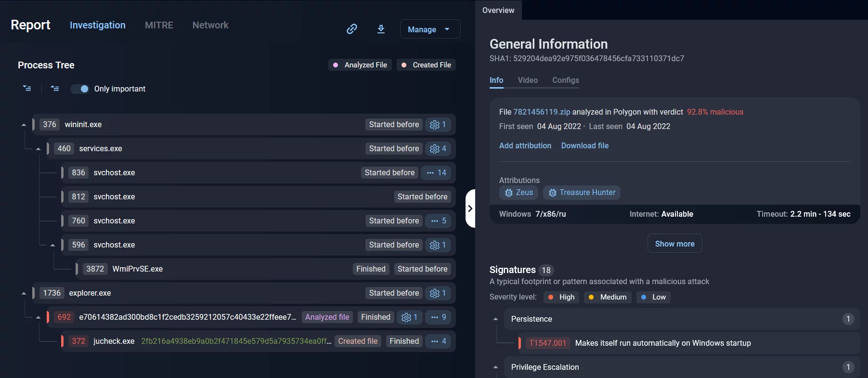Screen dimensions: 868x378
Task: Copy report link via chain icon
Action: (x=352, y=29)
